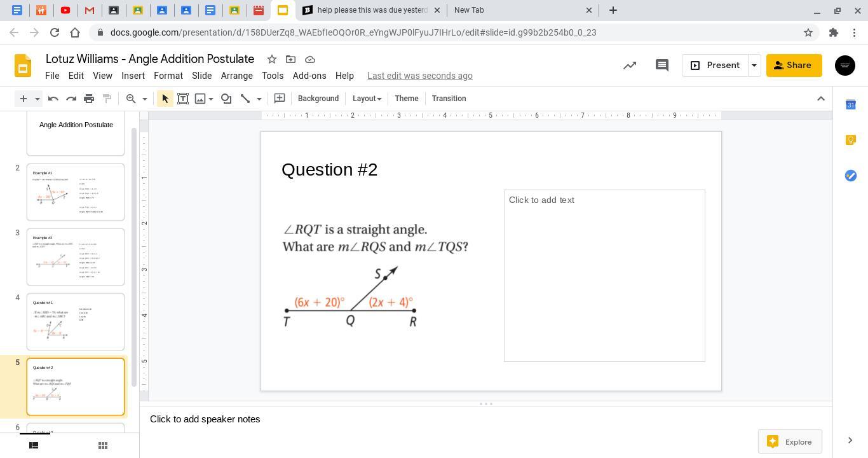Open Present options dropdown arrow
868x458 pixels.
pos(754,66)
